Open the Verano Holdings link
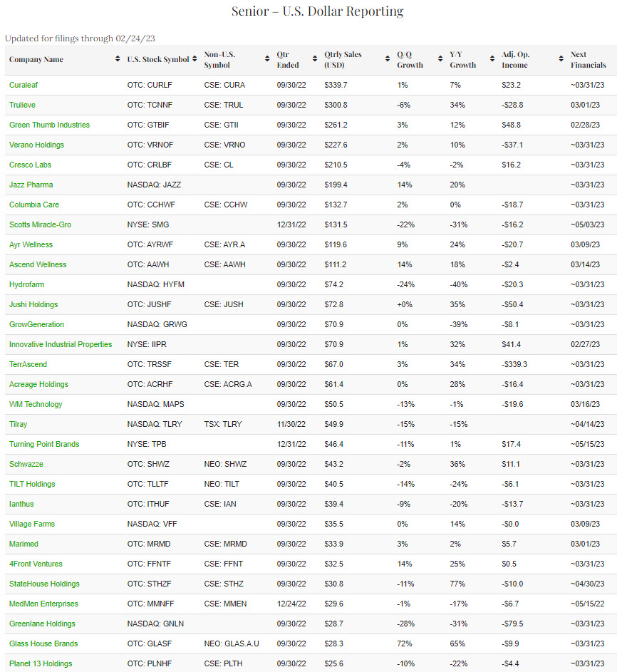 coord(36,145)
